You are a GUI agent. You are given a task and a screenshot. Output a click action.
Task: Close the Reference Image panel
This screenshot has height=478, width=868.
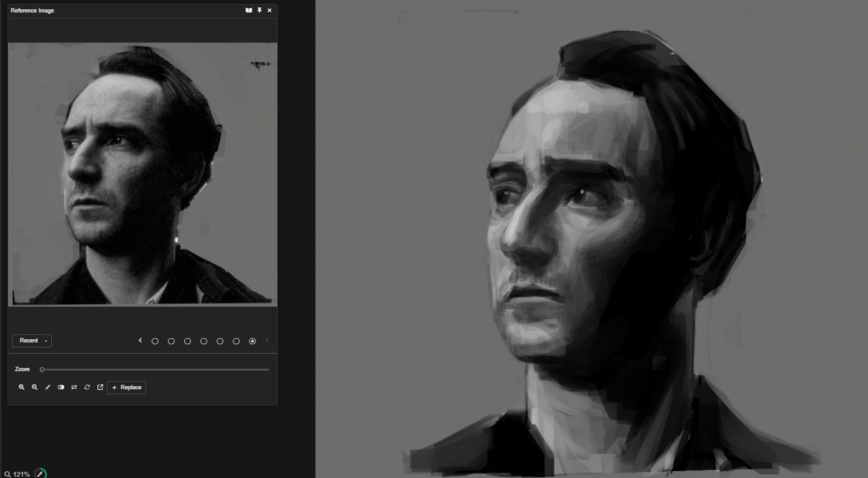(x=269, y=11)
